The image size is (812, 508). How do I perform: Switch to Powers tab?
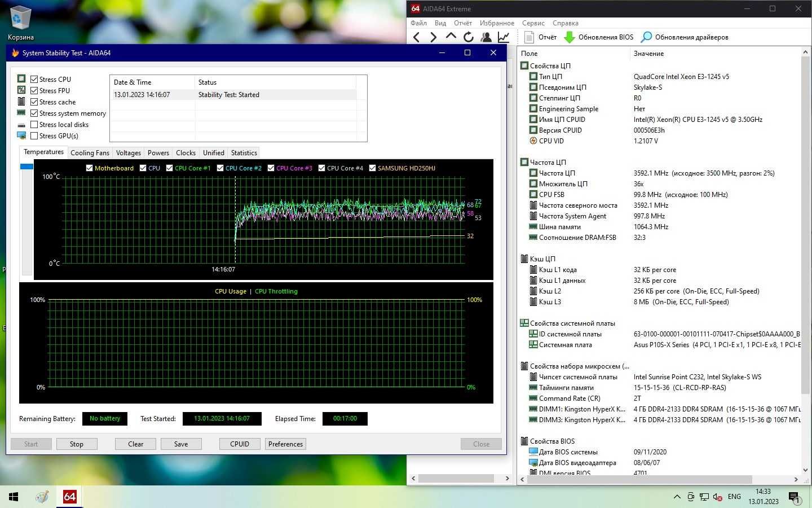158,153
